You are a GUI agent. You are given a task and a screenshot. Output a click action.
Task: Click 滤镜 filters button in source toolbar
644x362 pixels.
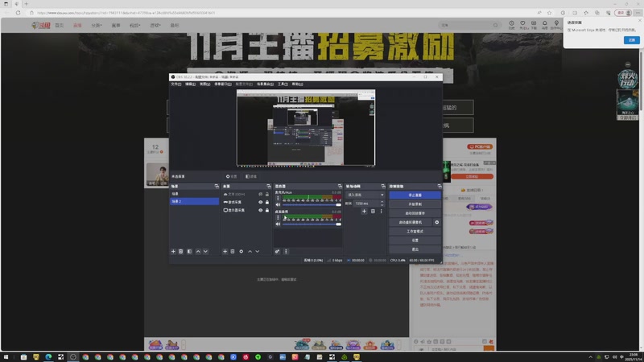point(251,176)
